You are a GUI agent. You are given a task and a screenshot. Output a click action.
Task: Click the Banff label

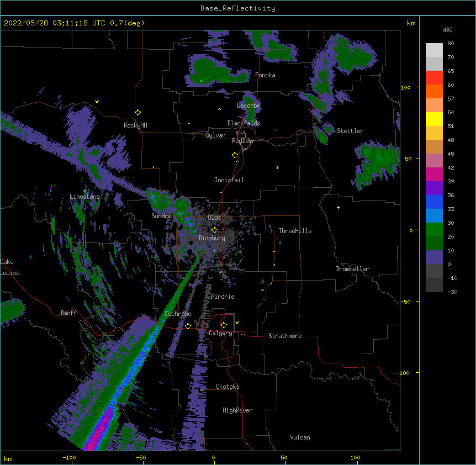[68, 313]
